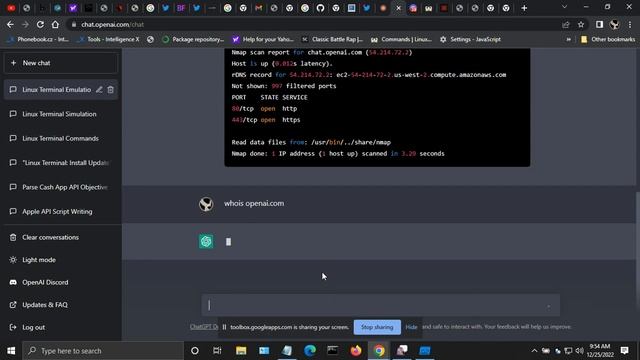Open Phonebook.cz bookmark
This screenshot has width=640, height=360.
click(38, 40)
